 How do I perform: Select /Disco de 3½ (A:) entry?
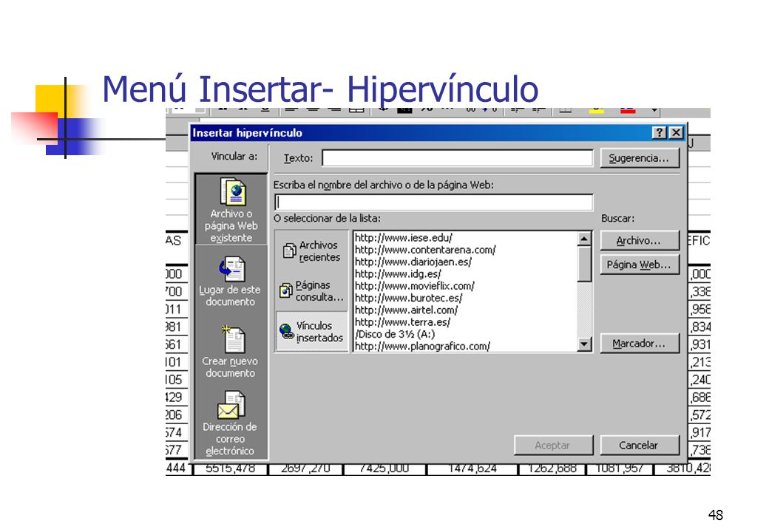coord(395,334)
